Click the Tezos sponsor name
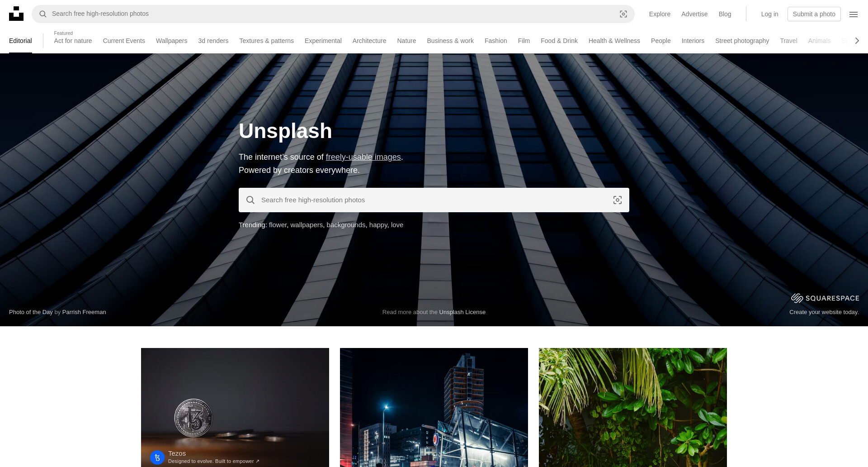 (x=177, y=453)
